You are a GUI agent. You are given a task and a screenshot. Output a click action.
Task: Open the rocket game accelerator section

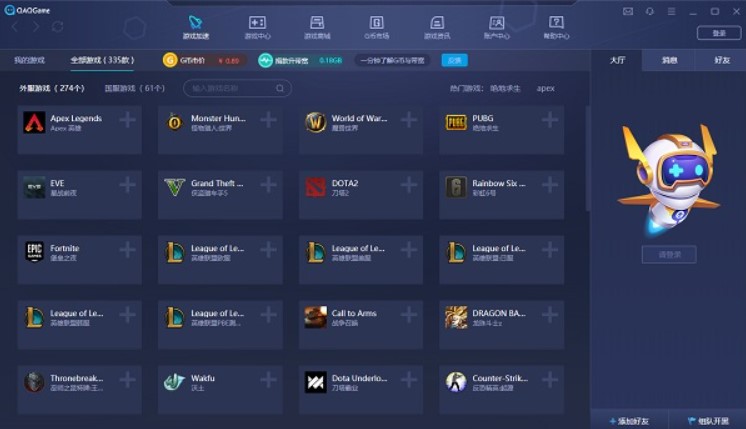pos(196,27)
